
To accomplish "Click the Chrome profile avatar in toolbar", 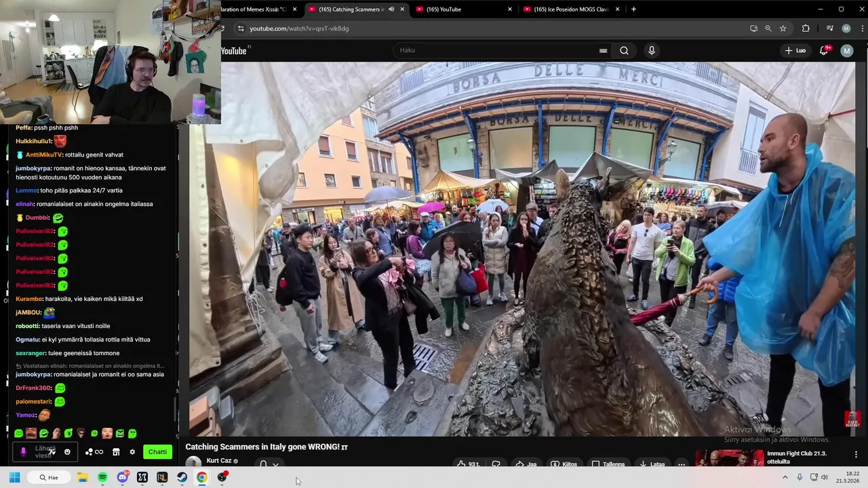I will point(846,28).
